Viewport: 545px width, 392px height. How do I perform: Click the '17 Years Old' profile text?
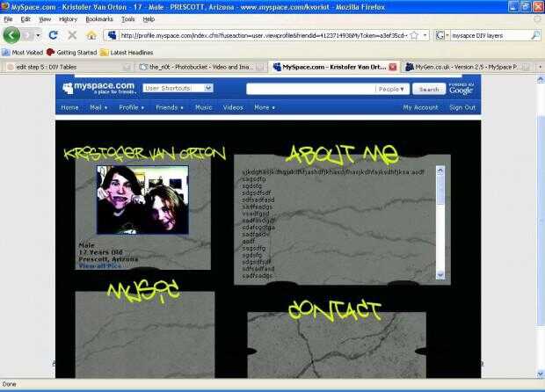100,252
